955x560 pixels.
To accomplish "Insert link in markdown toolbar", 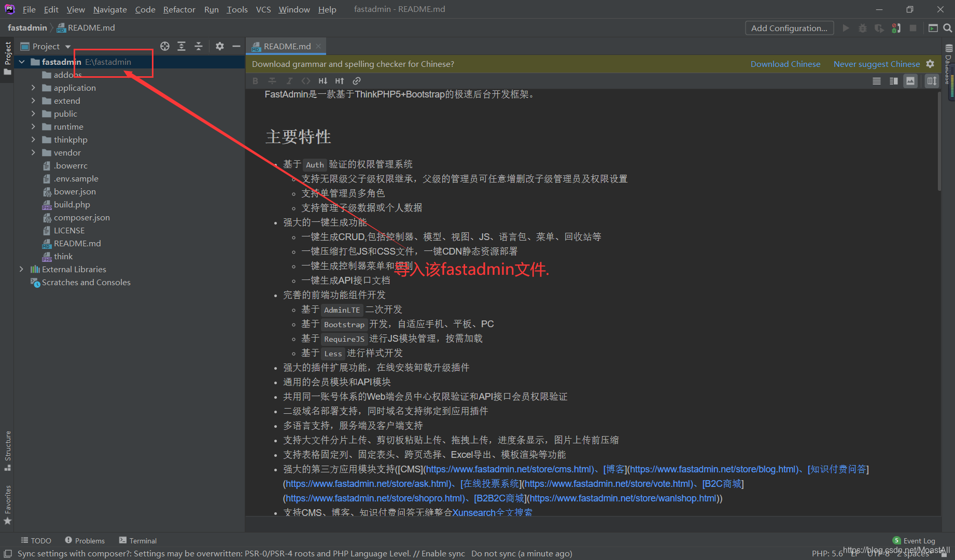I will (357, 81).
